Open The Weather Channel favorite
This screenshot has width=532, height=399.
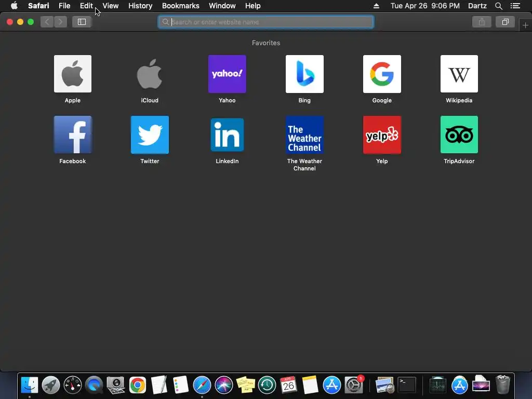tap(304, 135)
